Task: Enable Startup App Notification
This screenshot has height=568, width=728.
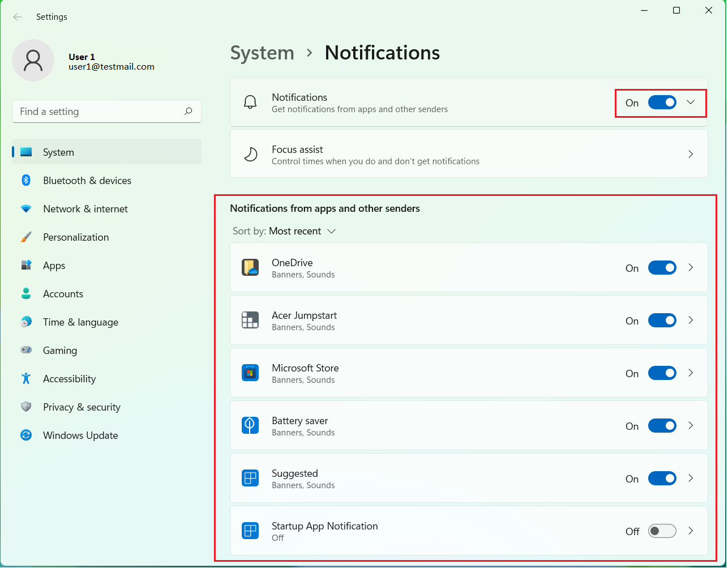Action: point(662,531)
